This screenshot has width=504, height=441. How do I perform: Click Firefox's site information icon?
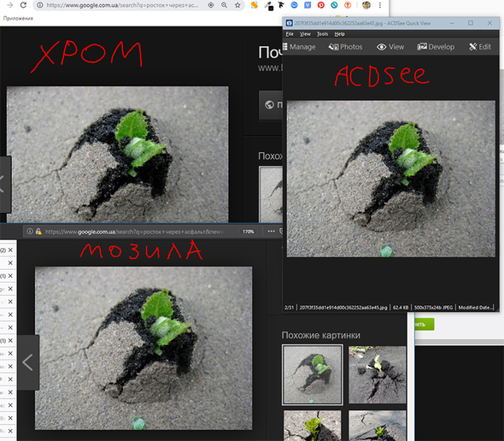30,232
